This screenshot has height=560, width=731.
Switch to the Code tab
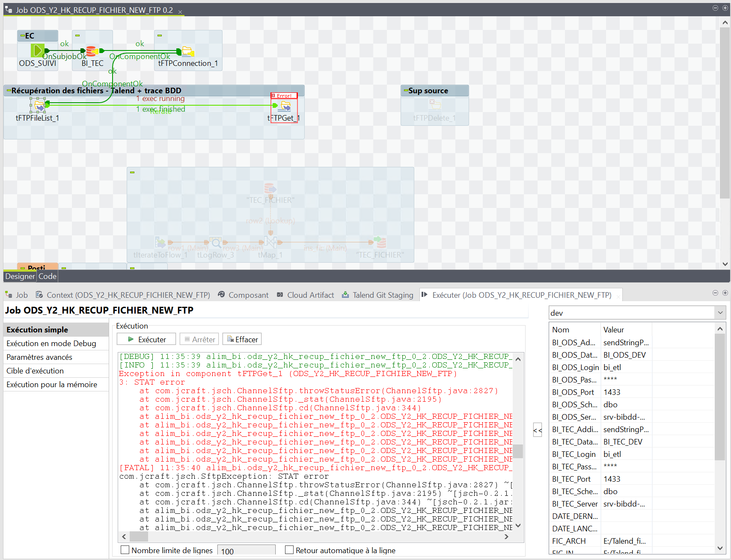47,276
